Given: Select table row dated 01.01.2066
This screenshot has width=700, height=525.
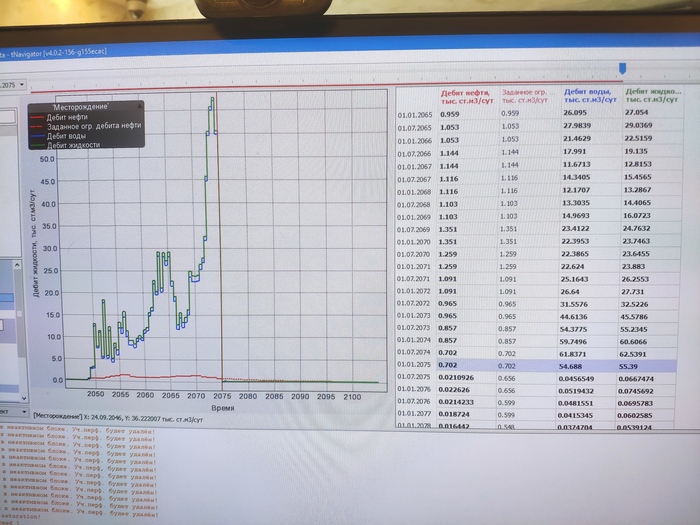Looking at the screenshot, I should tap(539, 140).
